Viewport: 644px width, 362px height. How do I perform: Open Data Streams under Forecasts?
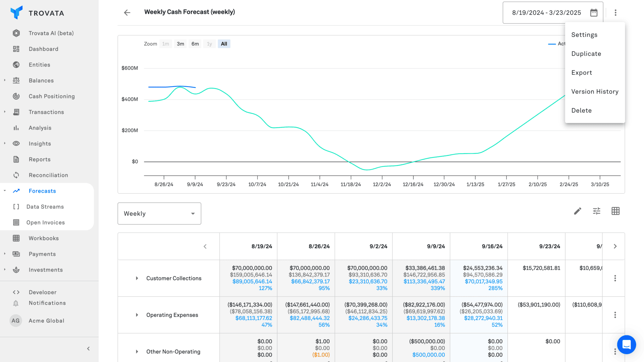pos(45,206)
